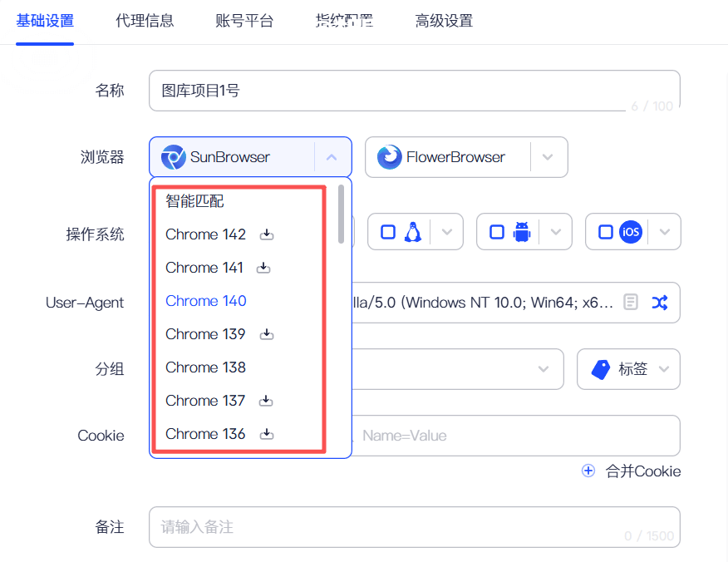
Task: Expand the FlowerBrowser version dropdown
Action: click(547, 157)
